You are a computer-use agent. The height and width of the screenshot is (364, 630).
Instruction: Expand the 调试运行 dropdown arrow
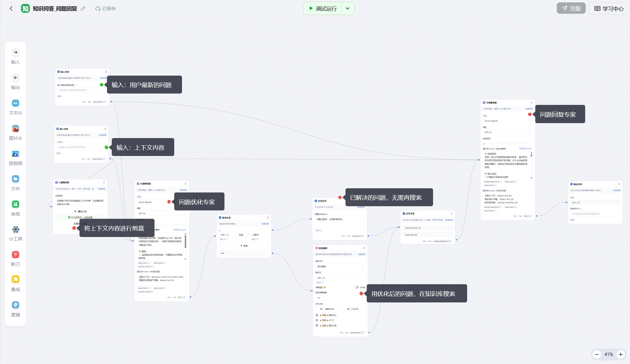[348, 8]
